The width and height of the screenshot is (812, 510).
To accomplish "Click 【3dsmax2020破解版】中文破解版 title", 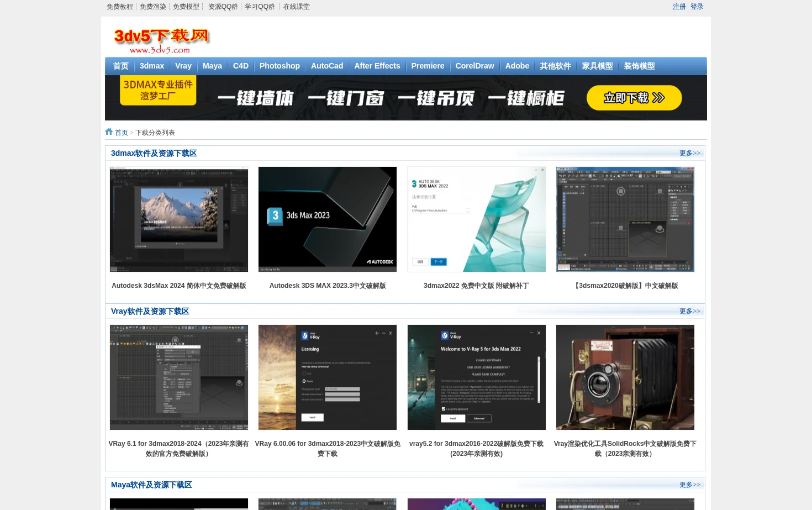I will click(625, 286).
